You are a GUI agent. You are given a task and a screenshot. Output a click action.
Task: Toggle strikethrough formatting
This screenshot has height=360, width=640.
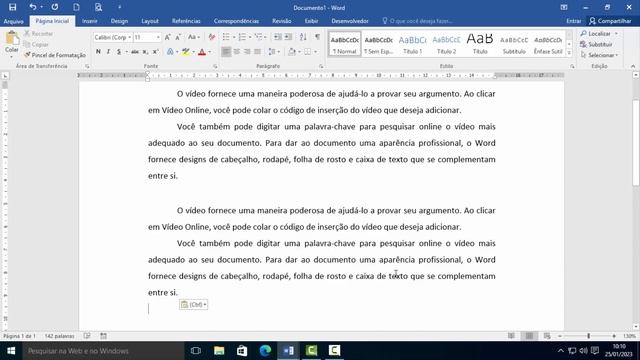tap(135, 52)
